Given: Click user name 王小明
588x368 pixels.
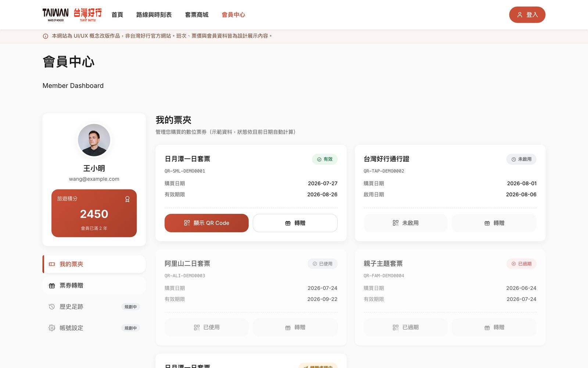Looking at the screenshot, I should point(94,168).
